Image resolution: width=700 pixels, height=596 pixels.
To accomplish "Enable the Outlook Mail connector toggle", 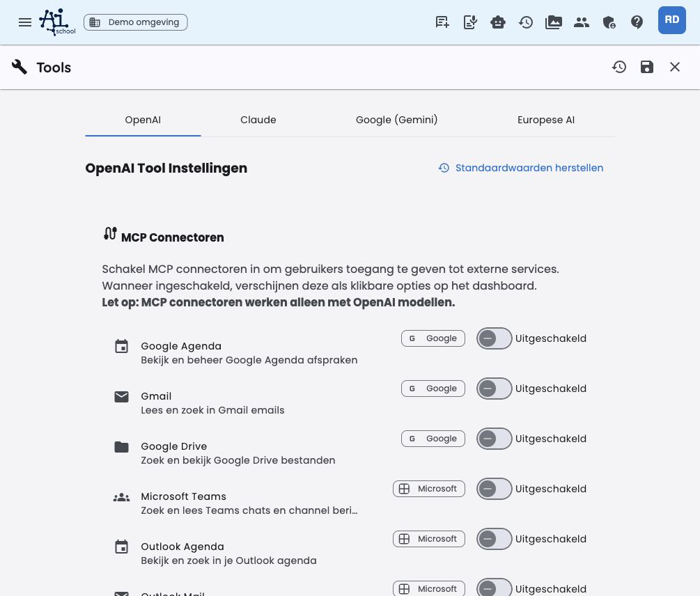I will click(495, 588).
